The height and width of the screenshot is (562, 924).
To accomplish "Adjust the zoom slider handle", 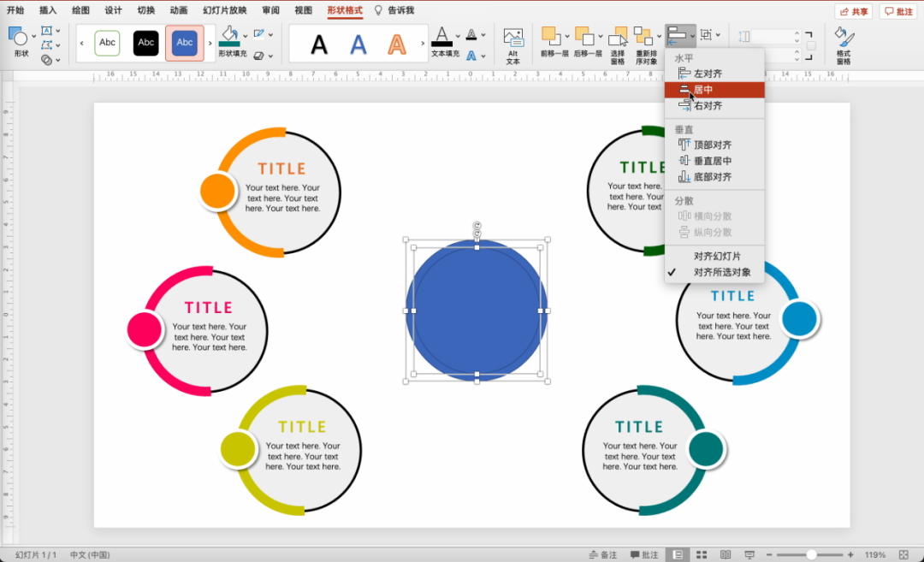I will [811, 555].
